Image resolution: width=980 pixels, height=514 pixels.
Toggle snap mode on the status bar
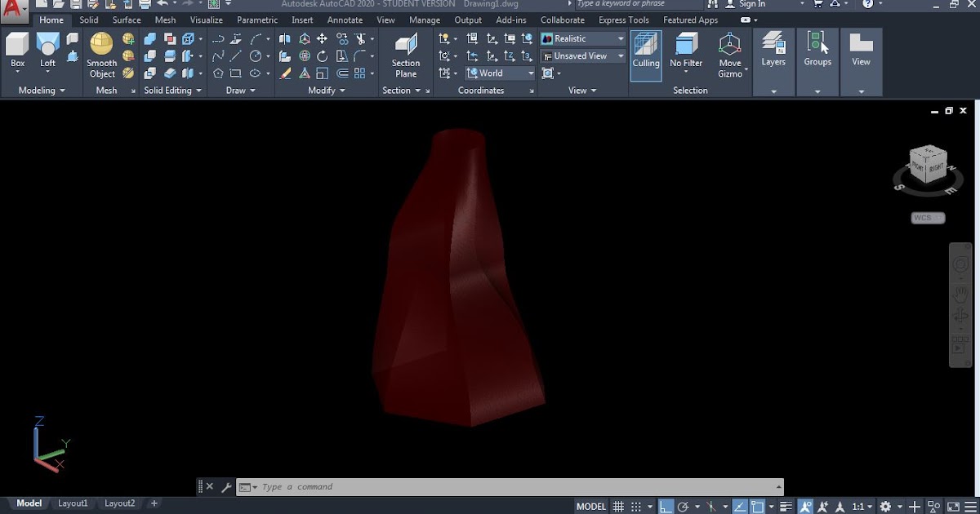point(635,506)
